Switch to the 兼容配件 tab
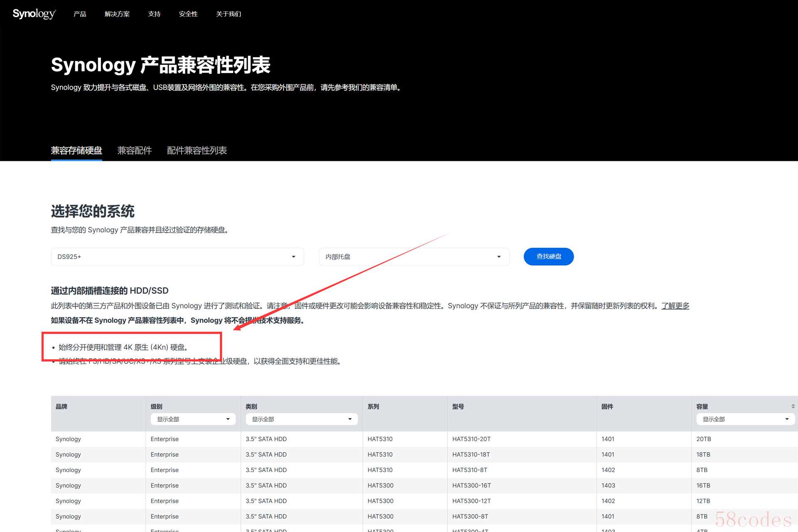Viewport: 798px width, 532px height. [134, 150]
